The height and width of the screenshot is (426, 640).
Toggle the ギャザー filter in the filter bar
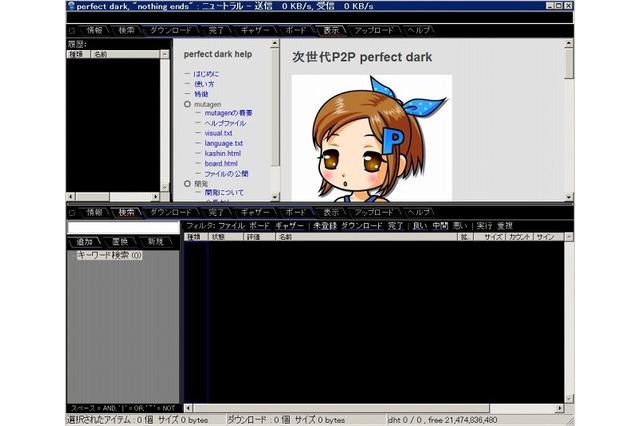click(x=289, y=226)
